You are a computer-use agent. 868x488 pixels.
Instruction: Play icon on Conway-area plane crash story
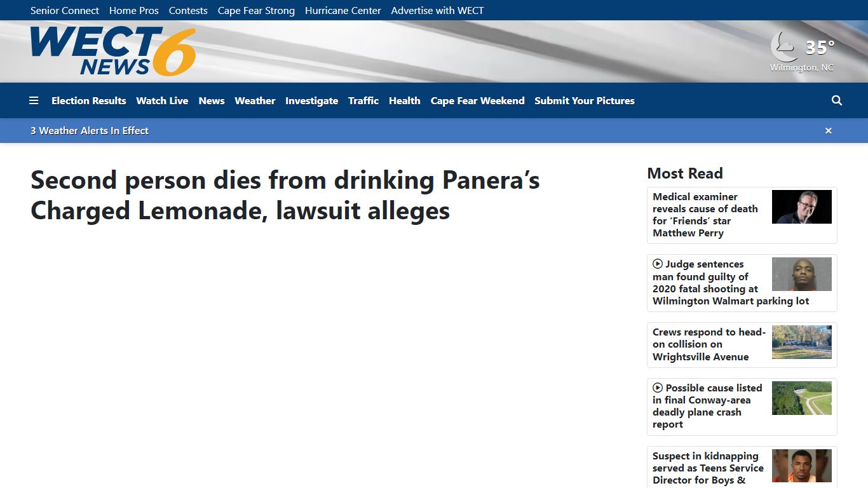[658, 388]
